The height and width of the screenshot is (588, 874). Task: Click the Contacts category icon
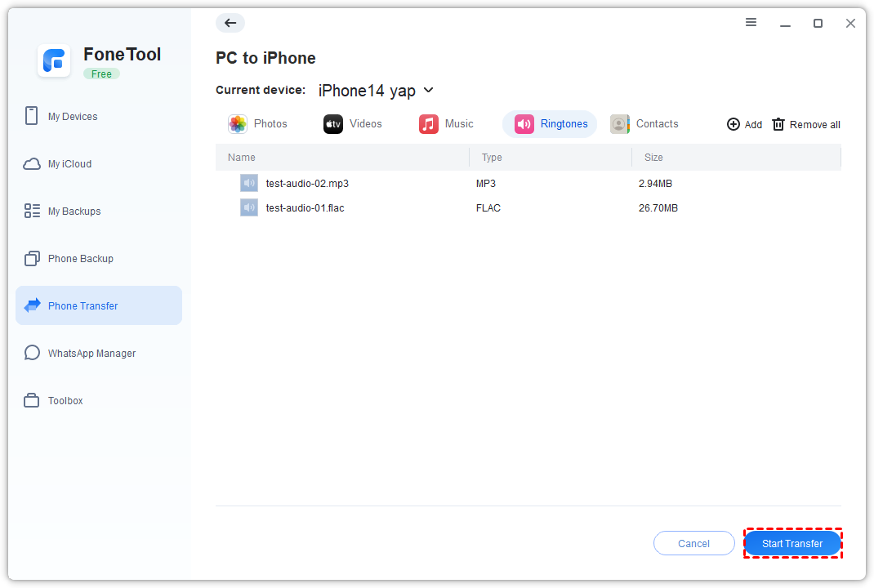[620, 124]
